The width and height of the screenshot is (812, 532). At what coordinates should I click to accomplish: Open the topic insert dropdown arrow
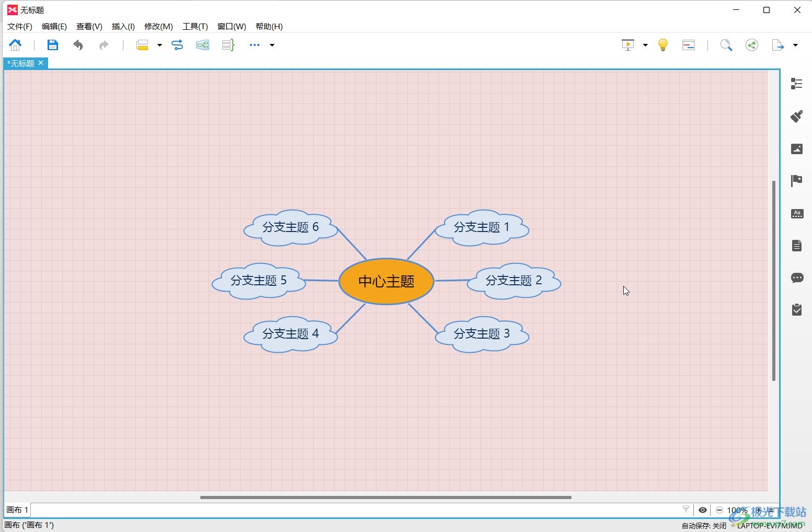pos(159,45)
